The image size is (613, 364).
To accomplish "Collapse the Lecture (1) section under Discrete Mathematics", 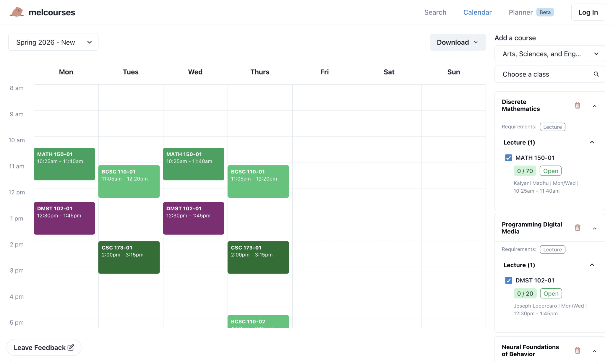I will coord(592,142).
